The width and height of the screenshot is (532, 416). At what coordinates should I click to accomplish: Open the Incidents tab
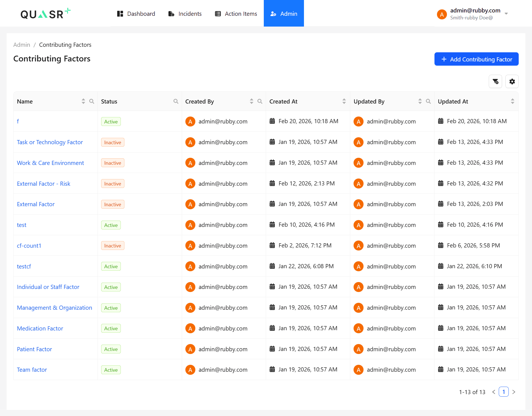coord(185,14)
